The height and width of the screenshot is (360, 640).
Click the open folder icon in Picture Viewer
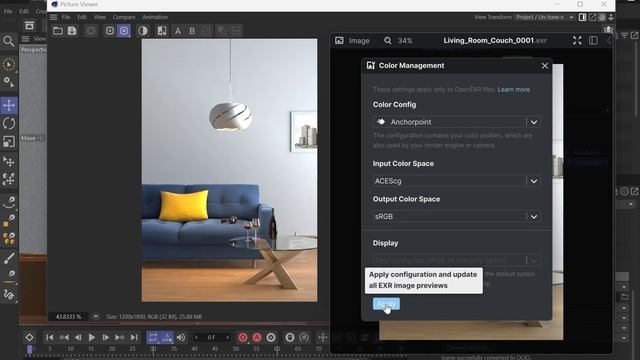pyautogui.click(x=58, y=31)
